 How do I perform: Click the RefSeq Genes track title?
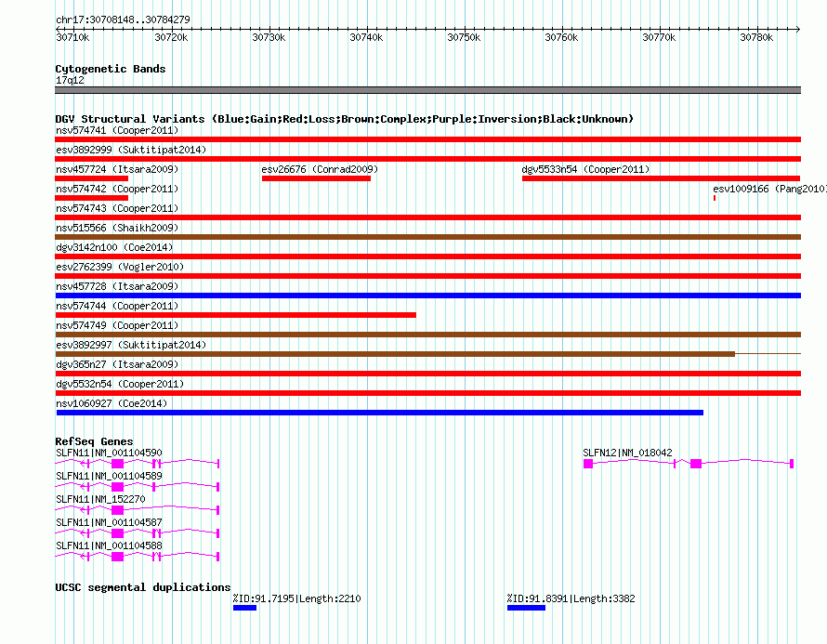94,441
